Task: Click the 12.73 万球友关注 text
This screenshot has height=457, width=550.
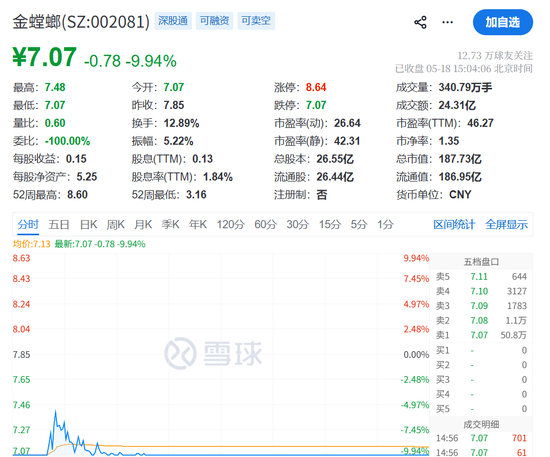Action: pyautogui.click(x=495, y=55)
